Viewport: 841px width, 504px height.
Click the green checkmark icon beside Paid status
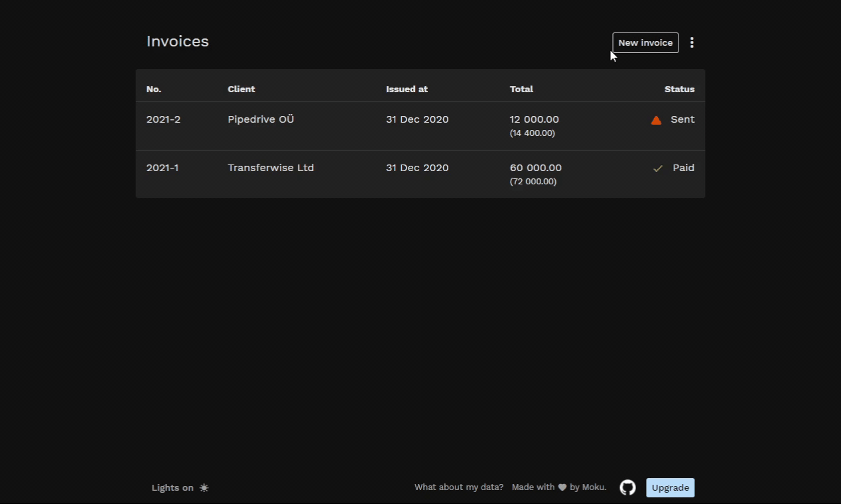pyautogui.click(x=658, y=168)
